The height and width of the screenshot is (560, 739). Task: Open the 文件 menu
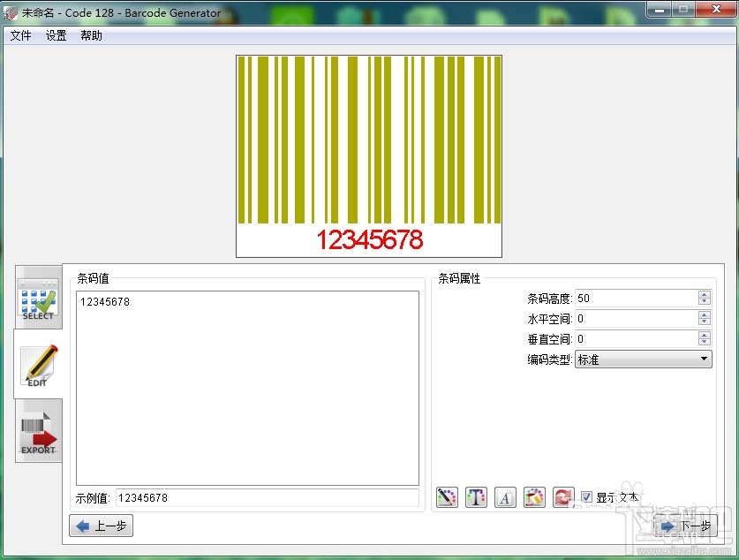[x=20, y=35]
